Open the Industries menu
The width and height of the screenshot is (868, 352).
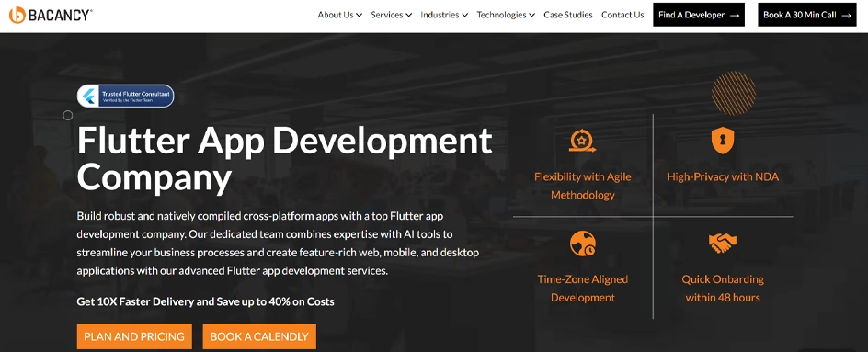[444, 15]
